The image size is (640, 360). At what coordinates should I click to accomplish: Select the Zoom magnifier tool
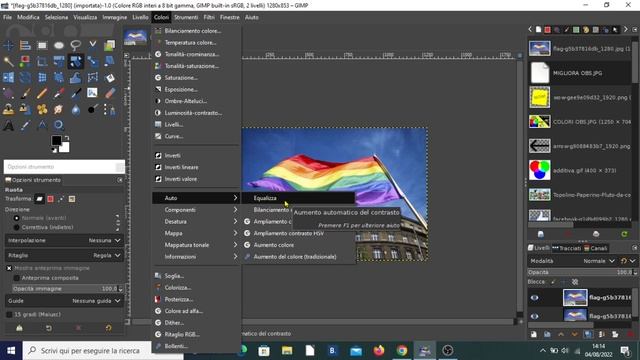[x=58, y=125]
